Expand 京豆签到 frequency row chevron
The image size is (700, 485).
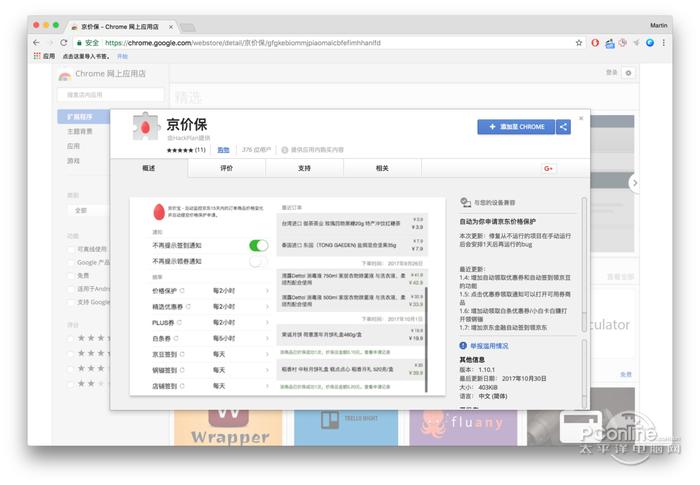(x=267, y=354)
